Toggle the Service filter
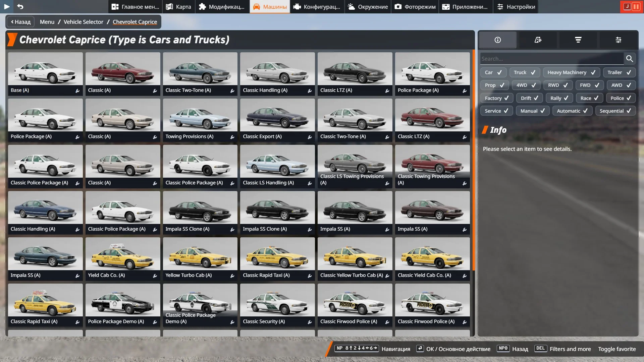This screenshot has width=644, height=362. click(496, 111)
